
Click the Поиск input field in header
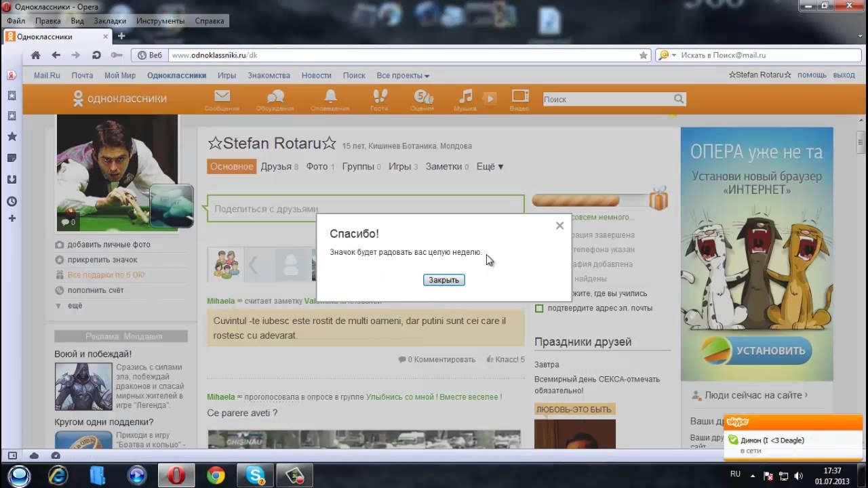608,99
